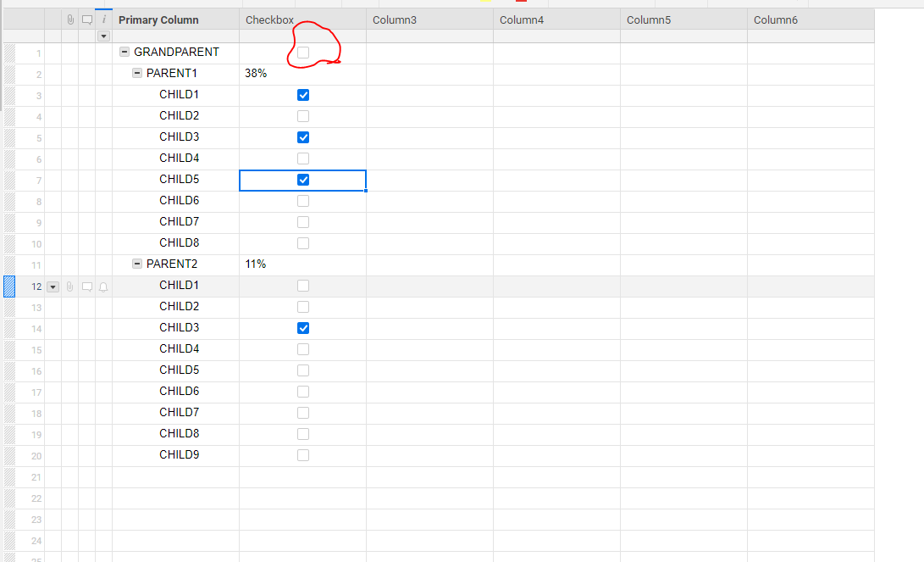Click the Column3 header
The image size is (924, 562).
(x=395, y=19)
